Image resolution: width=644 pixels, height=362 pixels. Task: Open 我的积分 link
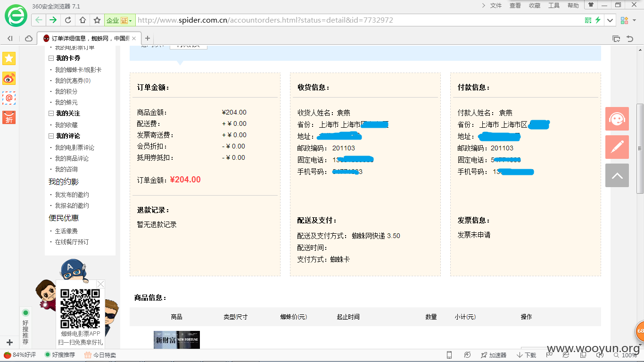pos(66,91)
